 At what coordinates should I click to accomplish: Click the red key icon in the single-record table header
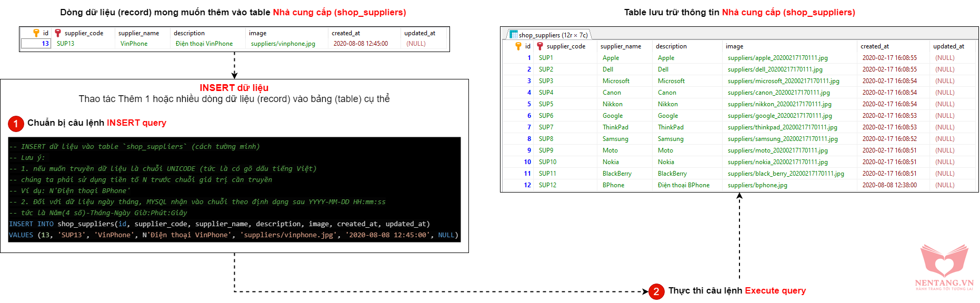(58, 33)
